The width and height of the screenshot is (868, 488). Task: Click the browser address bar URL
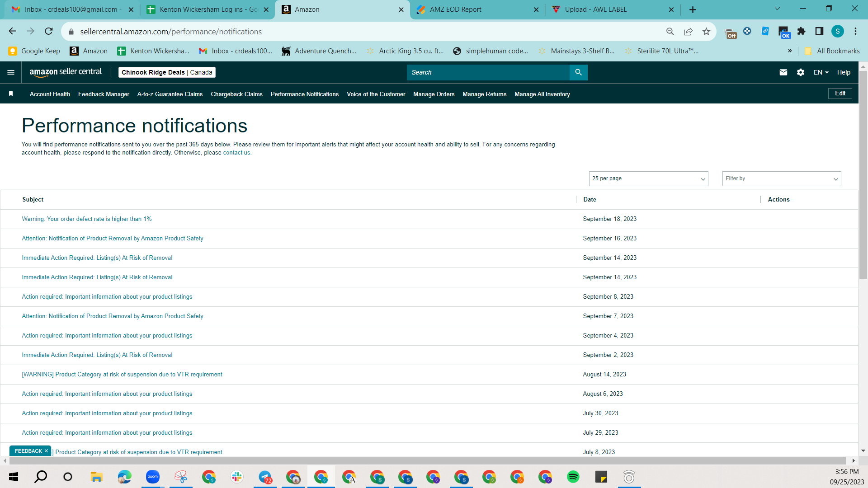point(171,32)
